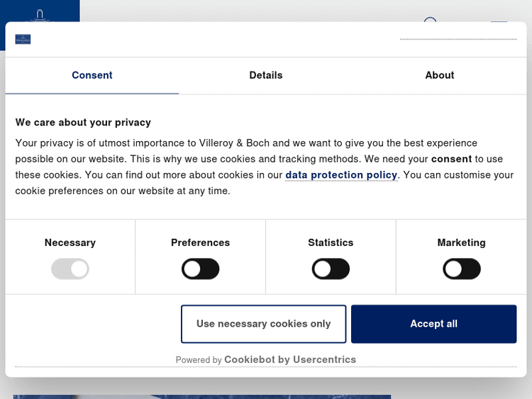Click the blue banner image below dialog

coord(202,396)
